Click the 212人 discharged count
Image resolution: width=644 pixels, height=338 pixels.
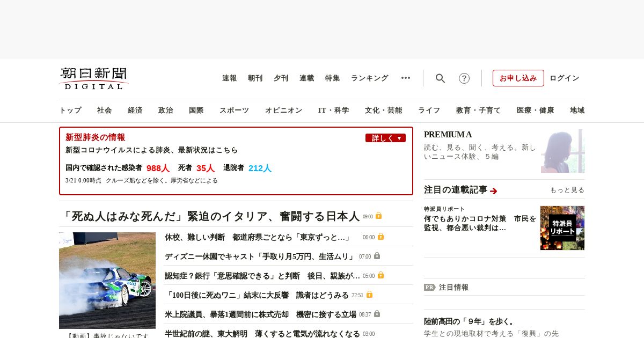(260, 168)
